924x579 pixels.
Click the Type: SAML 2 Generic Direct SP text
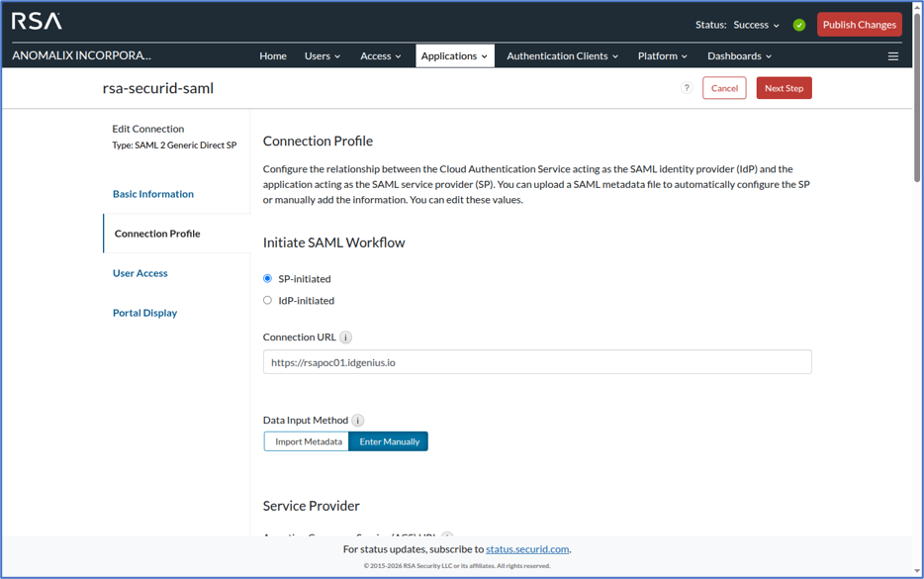[174, 145]
